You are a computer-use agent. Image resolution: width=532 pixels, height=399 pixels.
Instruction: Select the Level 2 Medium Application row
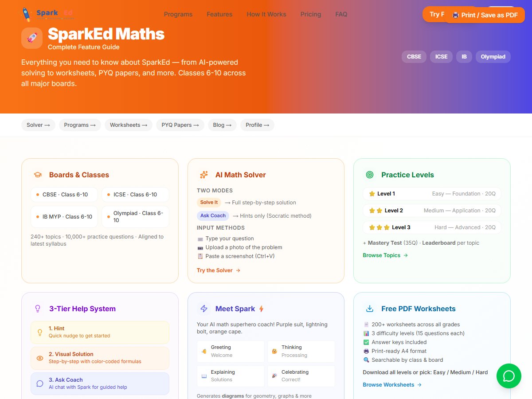pos(432,211)
